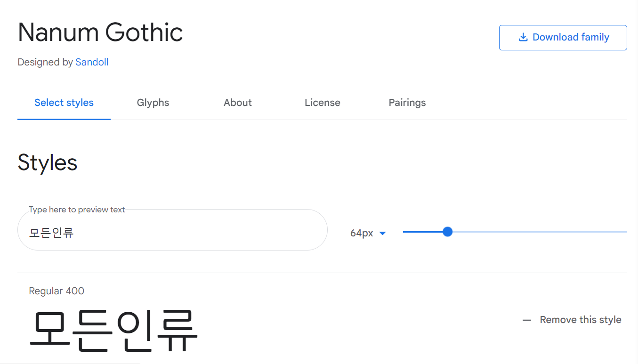This screenshot has height=364, width=638.
Task: Click the font size slider handle
Action: coord(448,232)
